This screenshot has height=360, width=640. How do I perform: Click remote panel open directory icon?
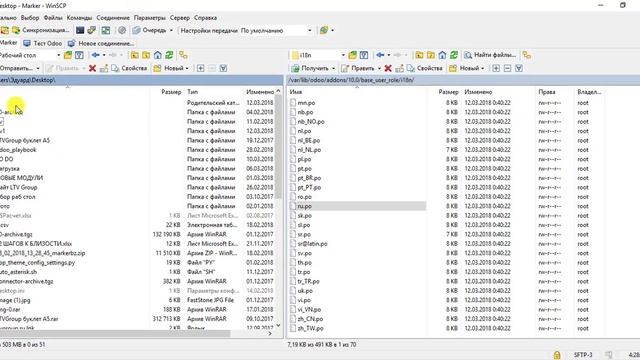tap(353, 55)
